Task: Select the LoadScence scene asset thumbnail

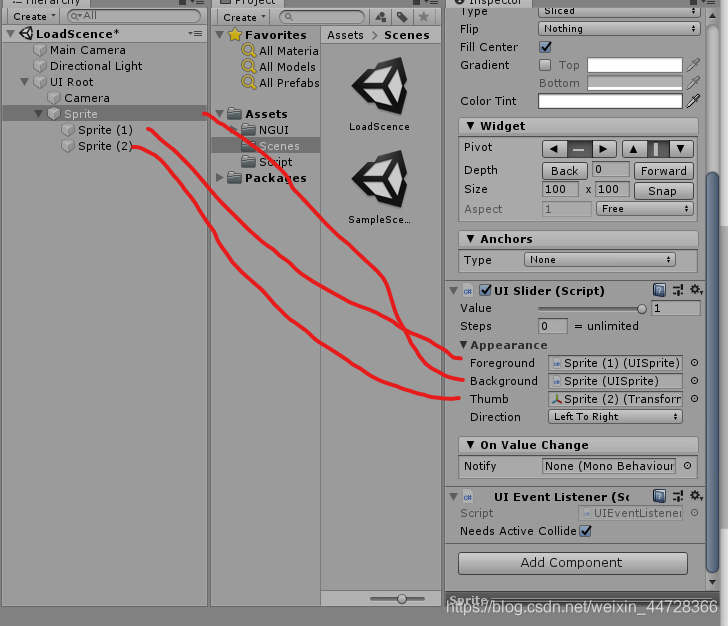Action: point(379,86)
